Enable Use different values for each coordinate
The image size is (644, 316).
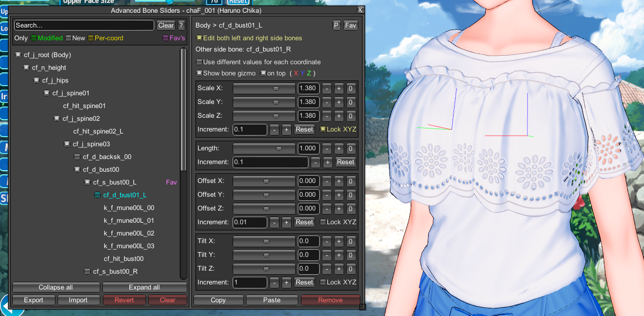click(199, 62)
